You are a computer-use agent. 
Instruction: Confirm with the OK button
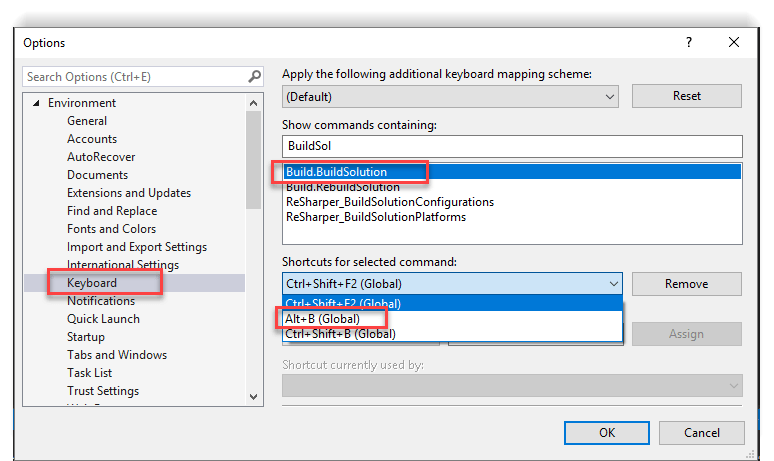606,433
